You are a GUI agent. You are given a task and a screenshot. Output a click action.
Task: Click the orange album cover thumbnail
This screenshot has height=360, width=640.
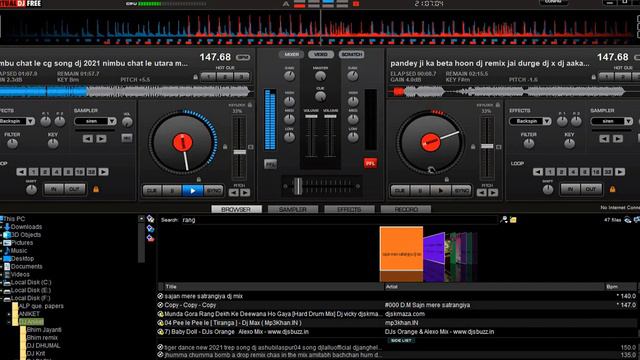pyautogui.click(x=401, y=249)
